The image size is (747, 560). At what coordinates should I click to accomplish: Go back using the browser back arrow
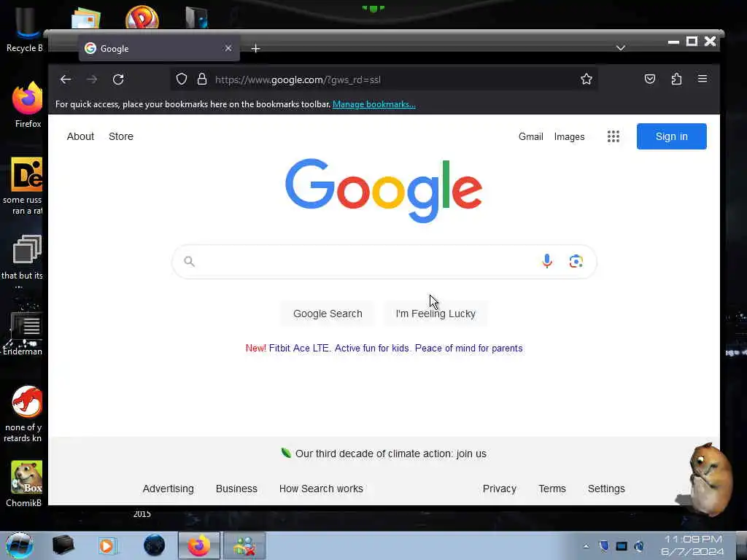[66, 79]
